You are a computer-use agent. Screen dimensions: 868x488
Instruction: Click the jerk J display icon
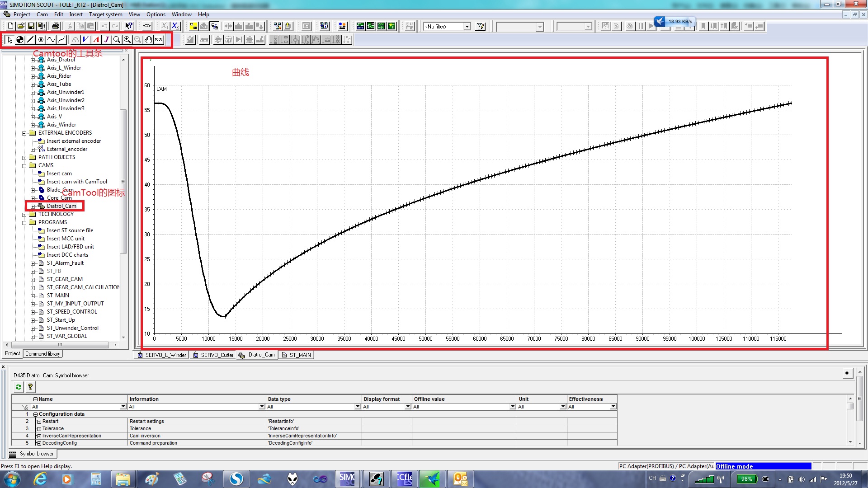click(x=107, y=40)
